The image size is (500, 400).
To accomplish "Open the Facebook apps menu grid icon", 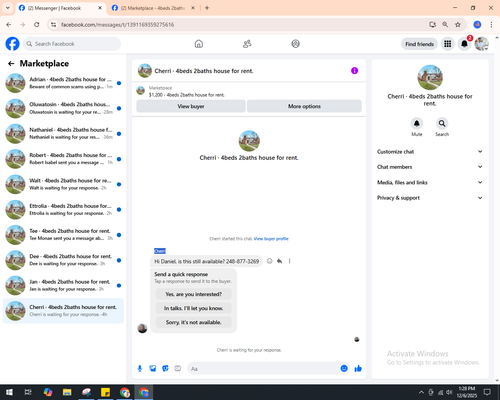I will [448, 44].
